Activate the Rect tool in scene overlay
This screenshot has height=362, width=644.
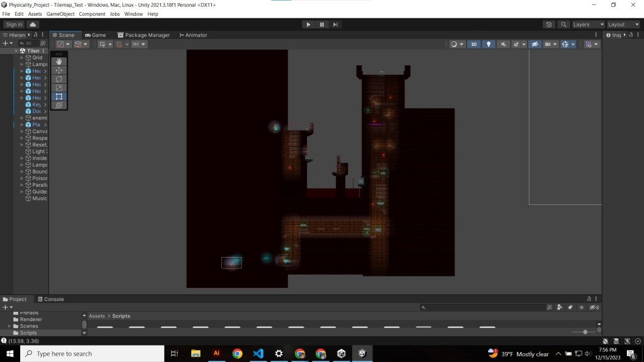(59, 97)
